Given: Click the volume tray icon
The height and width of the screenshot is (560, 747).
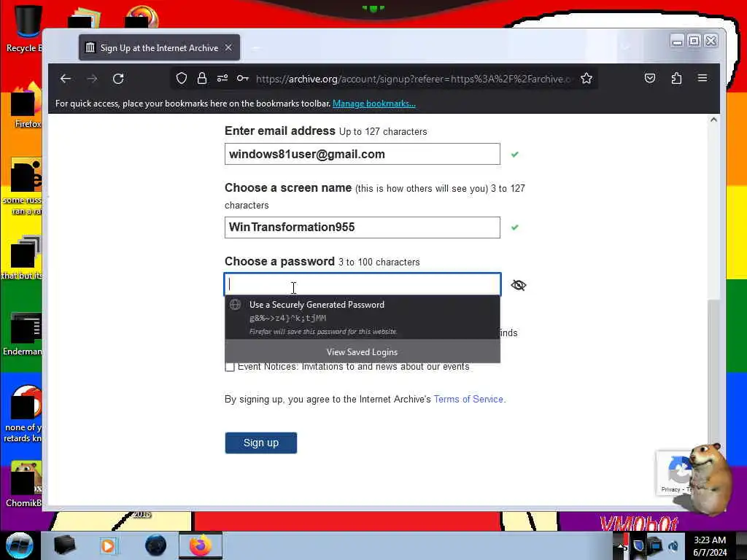Looking at the screenshot, I should tap(673, 546).
